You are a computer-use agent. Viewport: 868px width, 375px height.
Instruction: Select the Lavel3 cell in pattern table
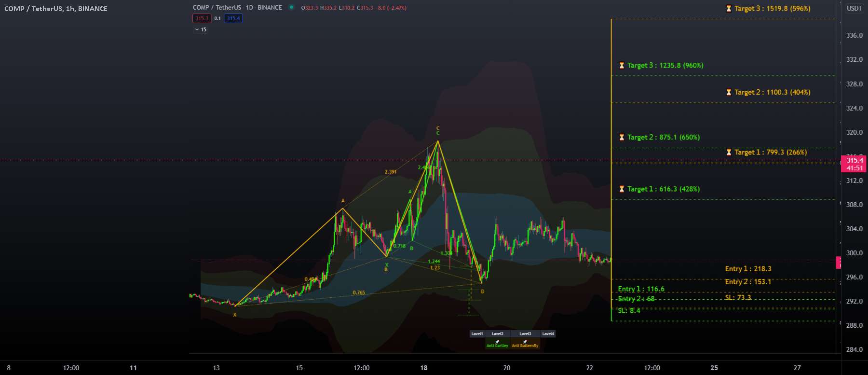pos(525,333)
